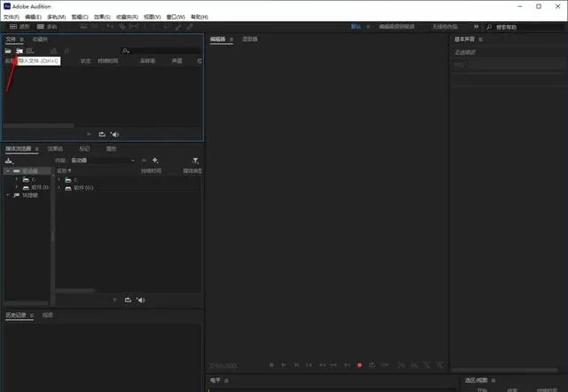
Task: Toggle loop playback in Files panel preview
Action: (102, 134)
